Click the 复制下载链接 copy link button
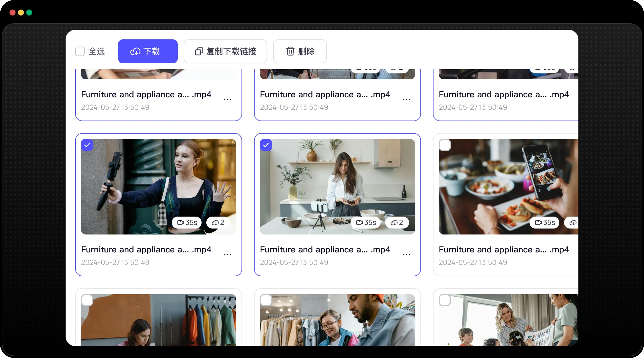The width and height of the screenshot is (644, 358). click(x=225, y=51)
